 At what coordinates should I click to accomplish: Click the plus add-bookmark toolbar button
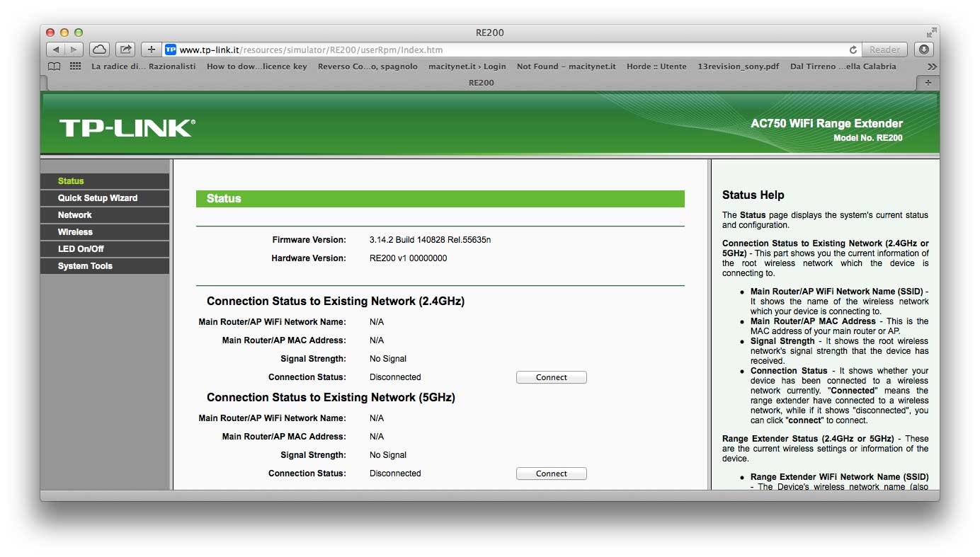[152, 50]
